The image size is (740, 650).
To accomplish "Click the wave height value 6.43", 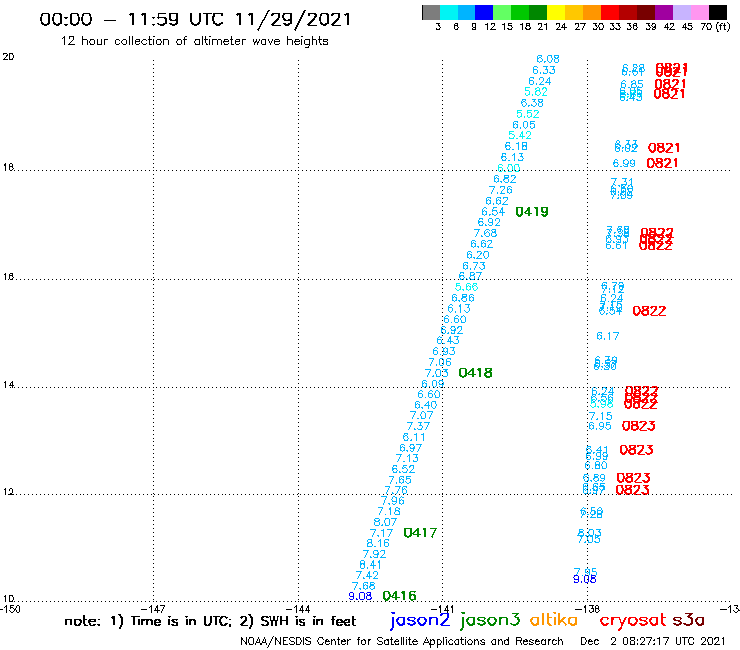I will pyautogui.click(x=448, y=340).
